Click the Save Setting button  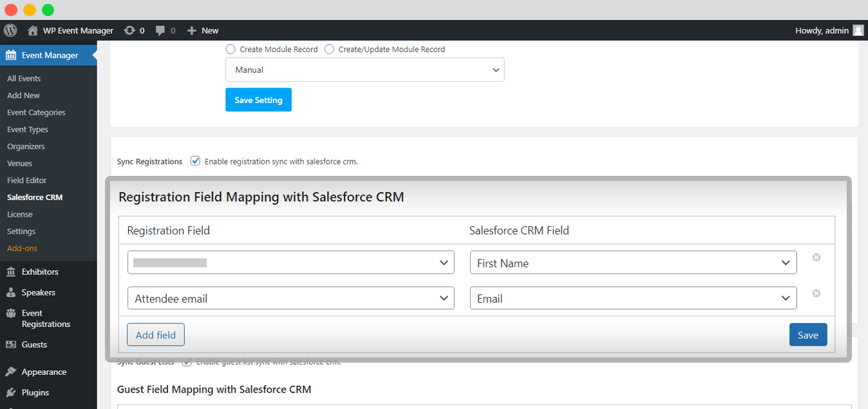258,100
